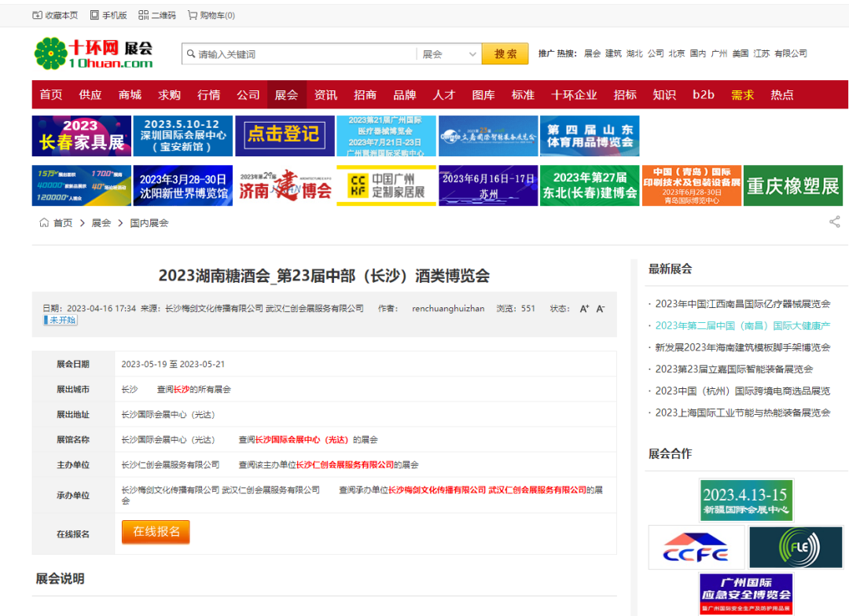This screenshot has width=849, height=616.
Task: Open the 首页 nav menu item
Action: click(51, 95)
